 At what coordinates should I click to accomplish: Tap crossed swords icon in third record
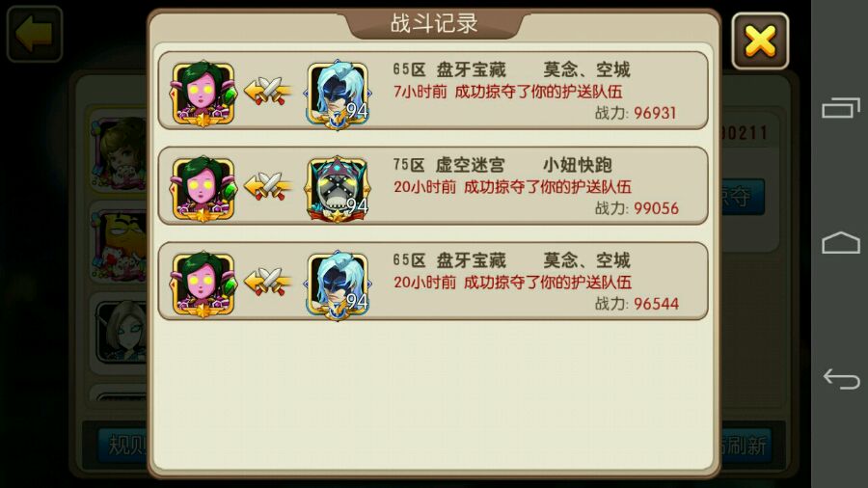pyautogui.click(x=268, y=281)
